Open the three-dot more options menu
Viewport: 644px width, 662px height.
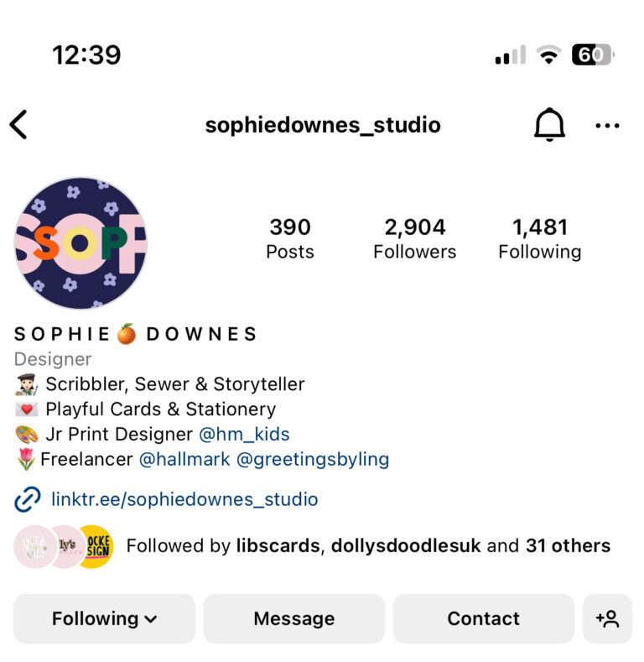click(607, 125)
